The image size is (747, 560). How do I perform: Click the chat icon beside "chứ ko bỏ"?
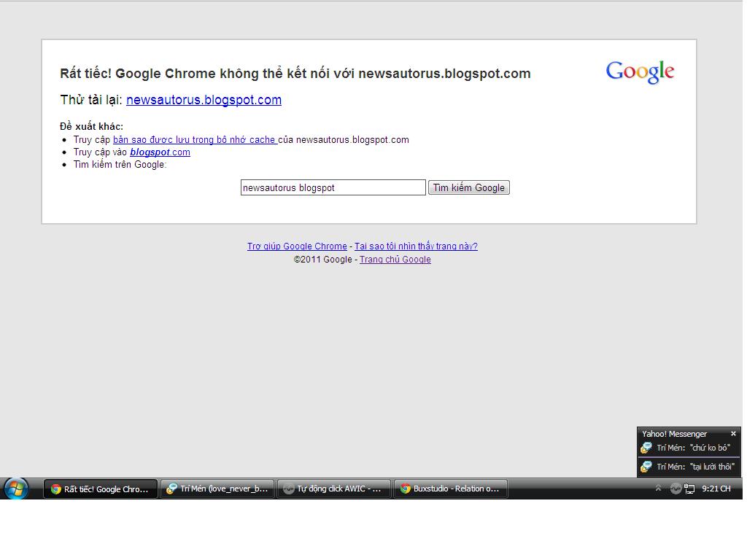[x=646, y=448]
